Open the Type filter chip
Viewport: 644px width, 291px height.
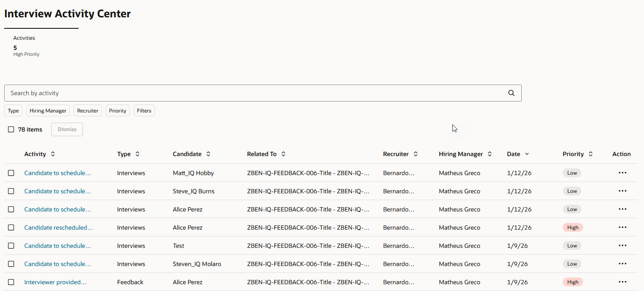14,111
